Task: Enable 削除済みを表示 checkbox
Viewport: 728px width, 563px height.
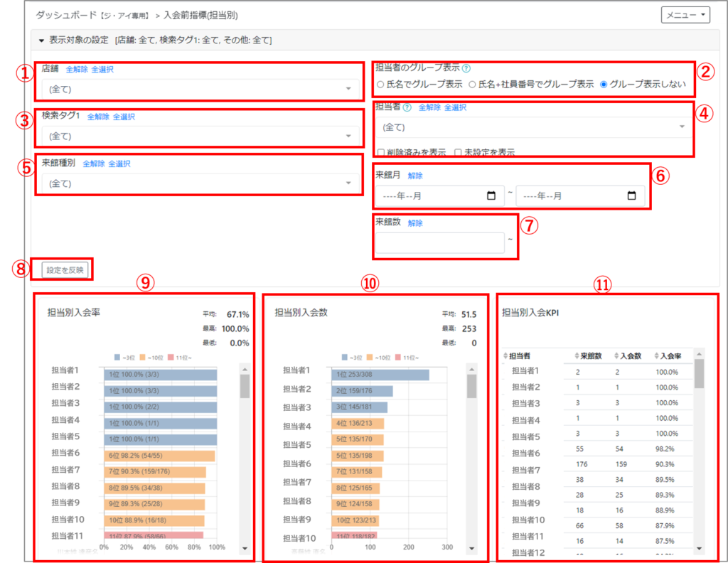Action: click(x=382, y=152)
